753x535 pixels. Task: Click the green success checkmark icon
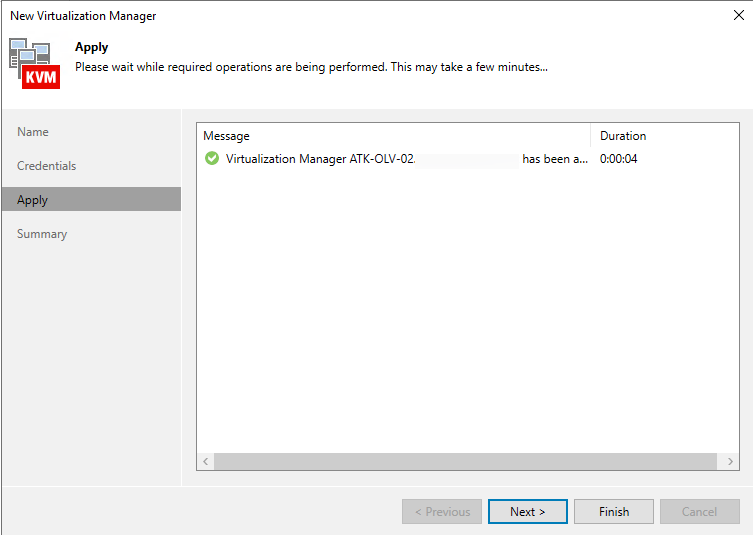click(x=211, y=159)
